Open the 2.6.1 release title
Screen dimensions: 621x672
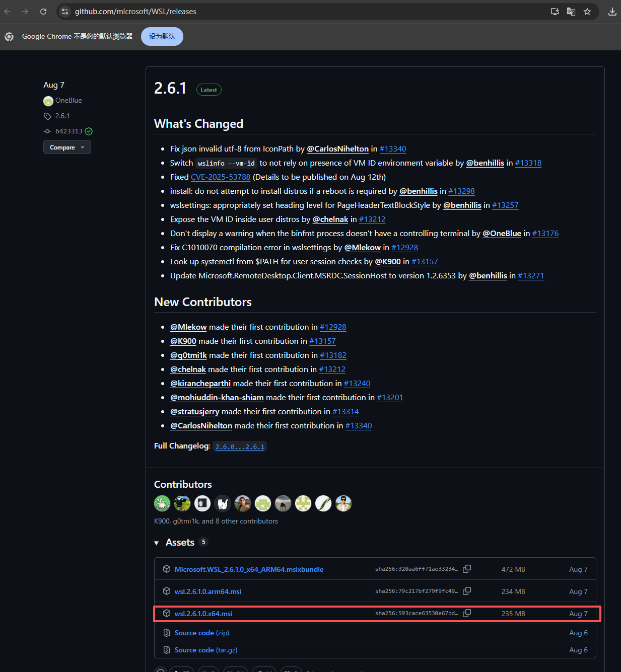(170, 88)
